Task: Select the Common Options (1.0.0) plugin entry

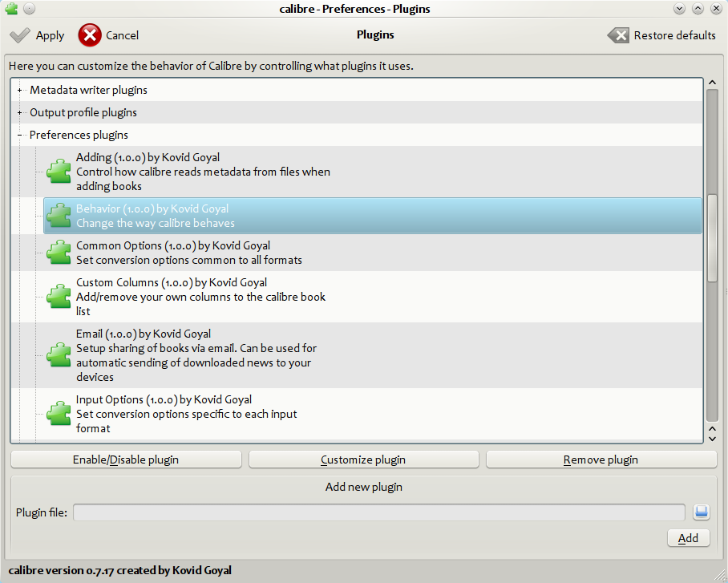Action: coord(373,253)
